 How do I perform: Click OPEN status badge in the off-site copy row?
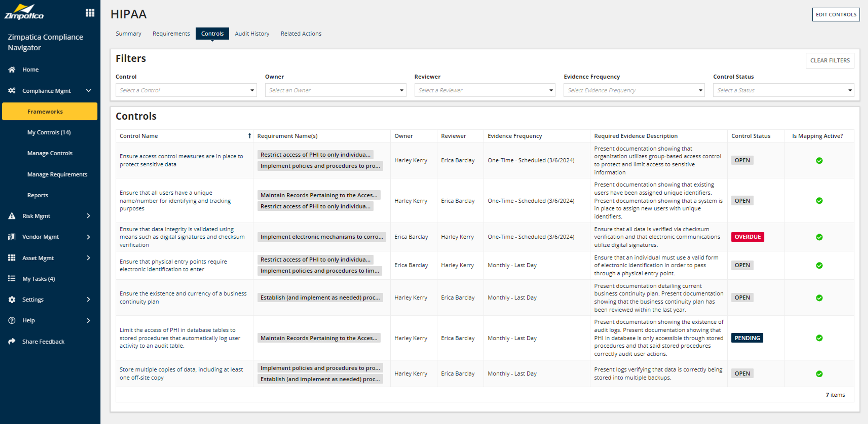742,373
